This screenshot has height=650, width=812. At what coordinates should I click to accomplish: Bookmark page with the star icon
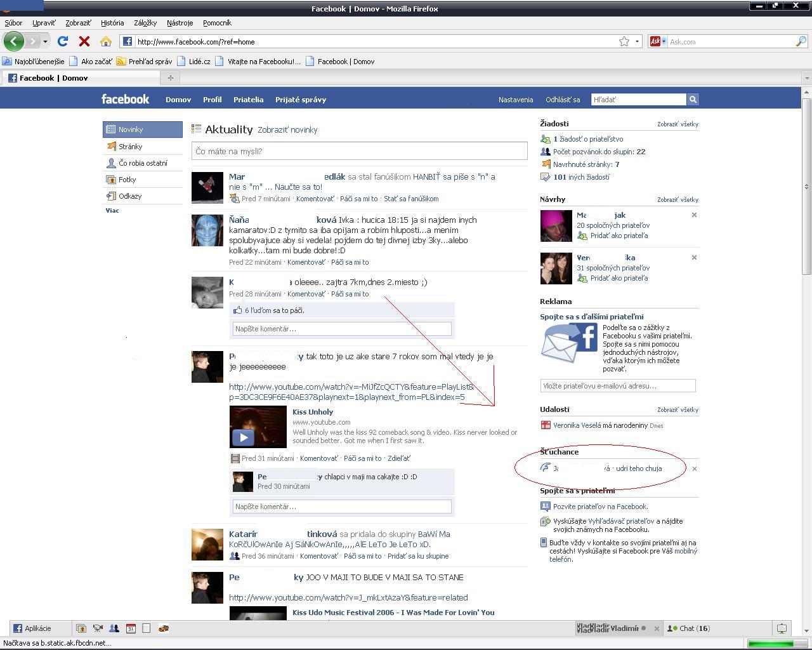click(x=624, y=41)
